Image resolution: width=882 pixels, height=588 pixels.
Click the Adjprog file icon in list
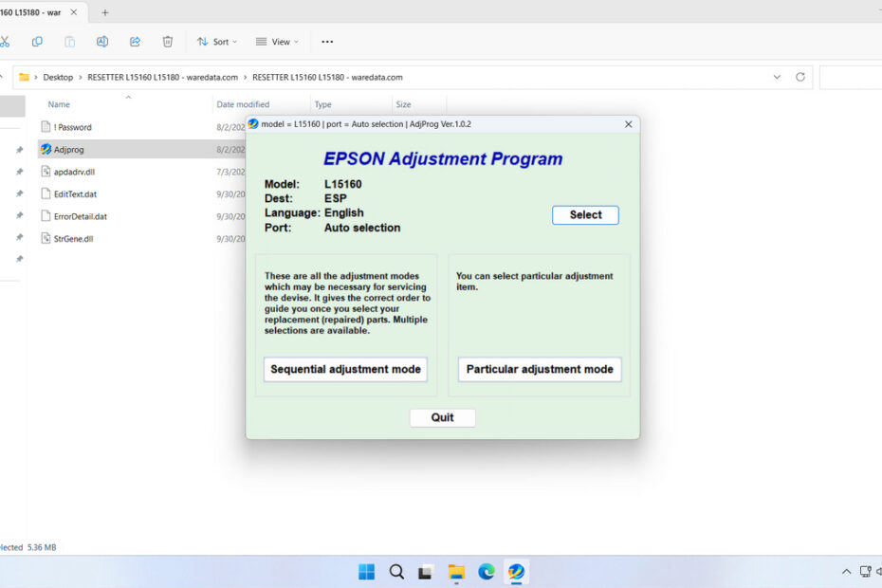coord(46,149)
